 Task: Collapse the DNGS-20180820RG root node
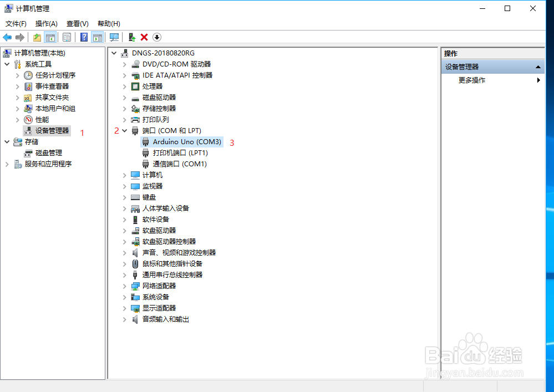(114, 53)
